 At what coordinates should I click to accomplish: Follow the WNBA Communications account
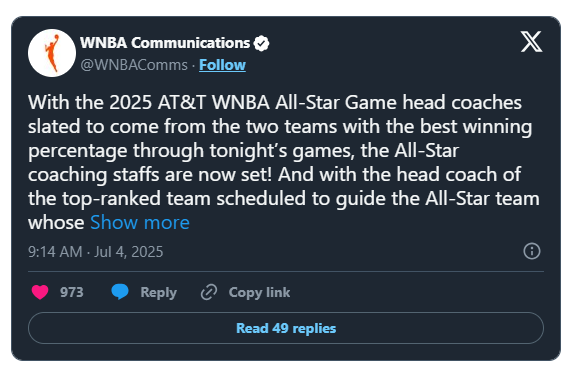[x=223, y=65]
